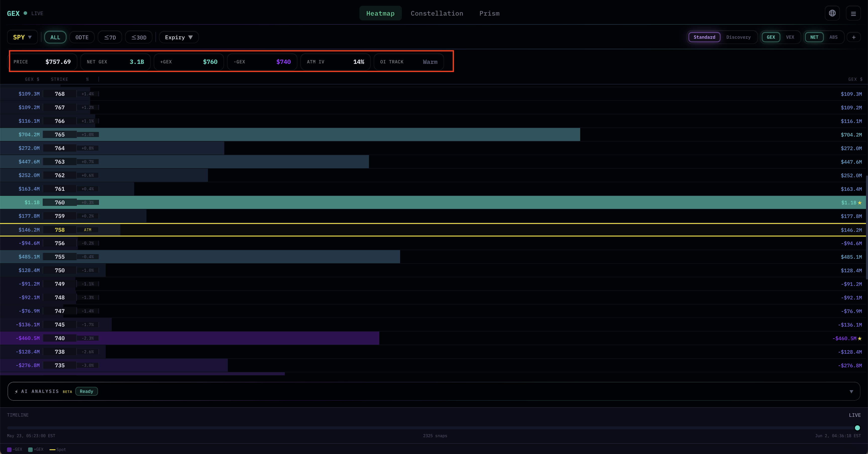
Task: Click the ATM IV 14% card
Action: tap(335, 62)
